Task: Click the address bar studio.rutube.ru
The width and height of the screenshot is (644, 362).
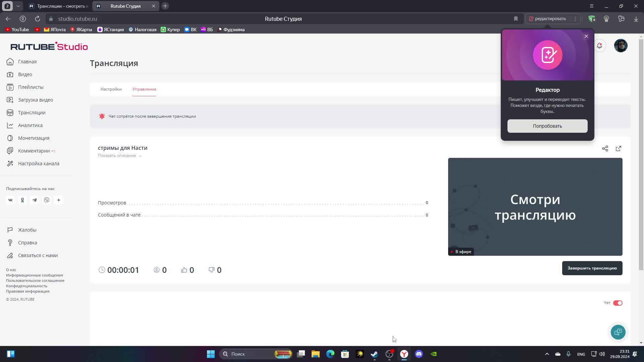Action: [x=77, y=19]
